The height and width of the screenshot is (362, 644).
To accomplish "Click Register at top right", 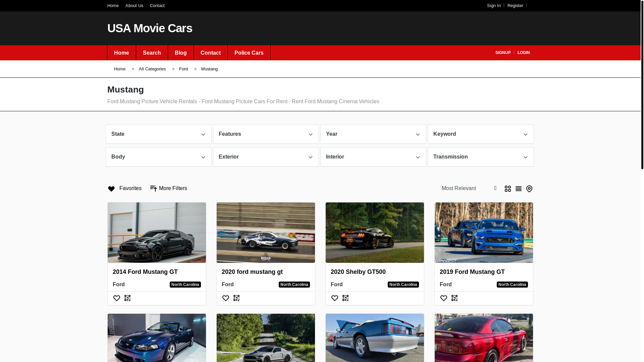I will click(515, 6).
